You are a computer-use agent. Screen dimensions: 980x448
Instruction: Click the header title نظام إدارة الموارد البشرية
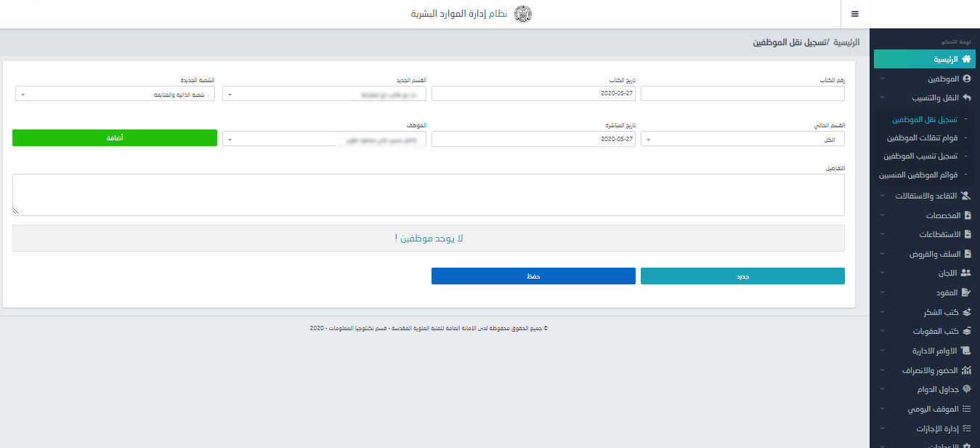(459, 14)
